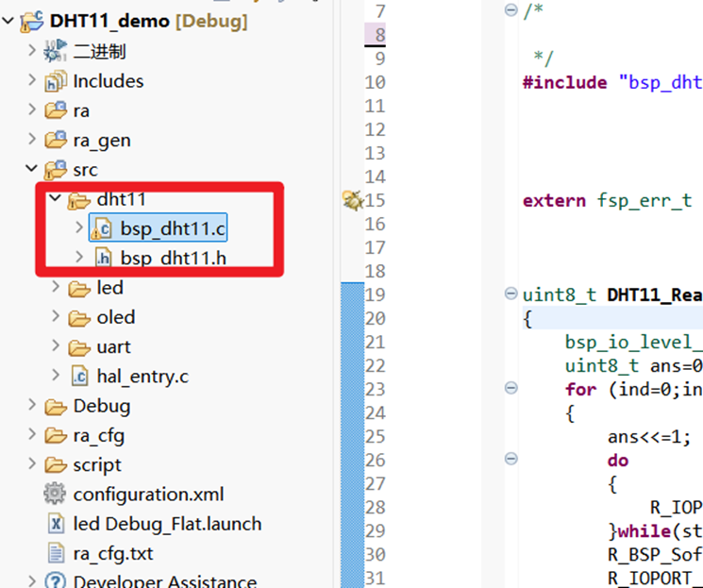Collapse the comment block fold at line 7
Image resolution: width=703 pixels, height=588 pixels.
pos(511,9)
